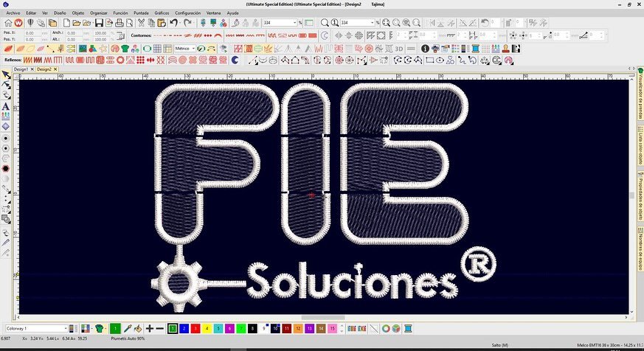Select red color swatch number 3

[x=195, y=328]
